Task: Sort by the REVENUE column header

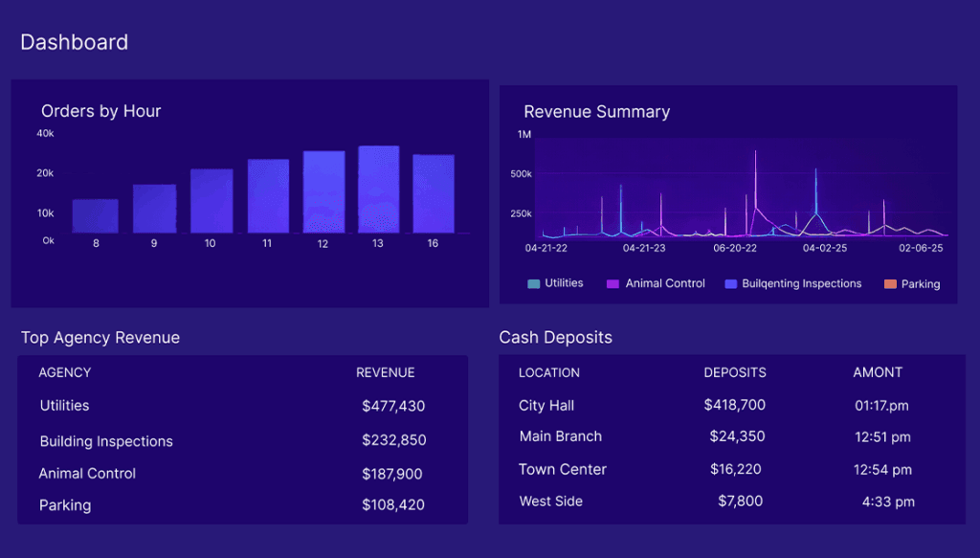Action: (385, 372)
